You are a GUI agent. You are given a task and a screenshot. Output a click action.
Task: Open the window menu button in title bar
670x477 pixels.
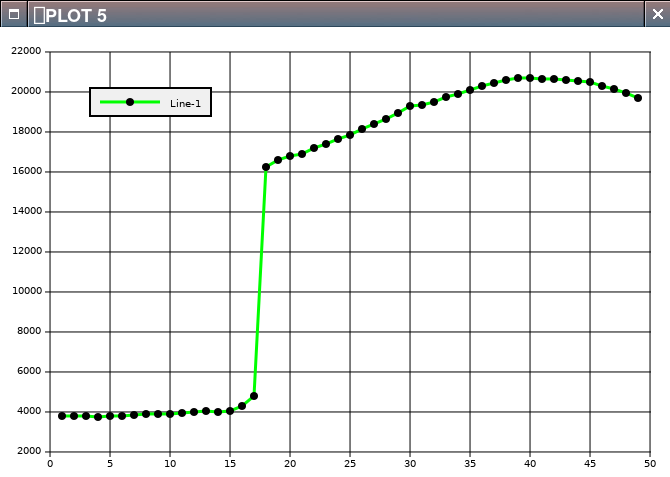[x=13, y=14]
